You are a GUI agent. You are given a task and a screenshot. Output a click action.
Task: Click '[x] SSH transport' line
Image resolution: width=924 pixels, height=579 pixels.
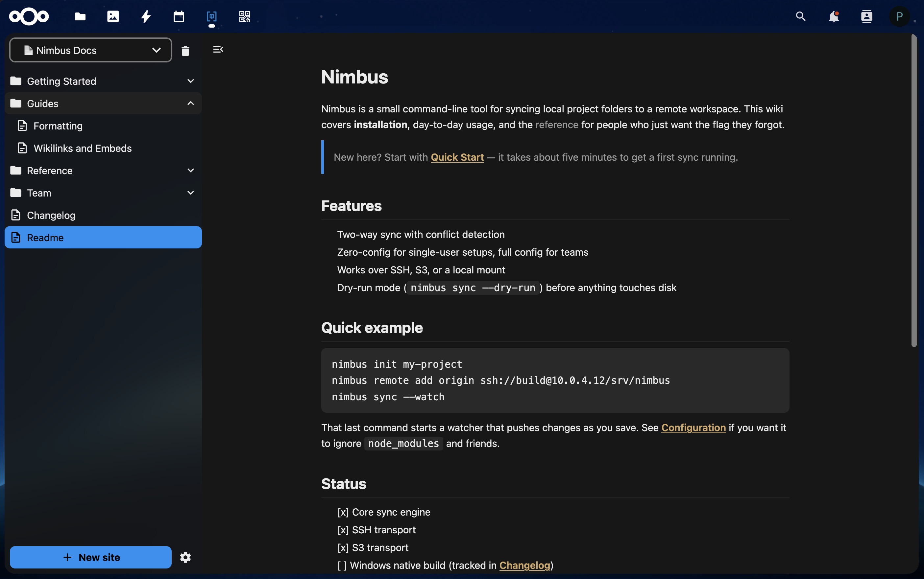(377, 530)
